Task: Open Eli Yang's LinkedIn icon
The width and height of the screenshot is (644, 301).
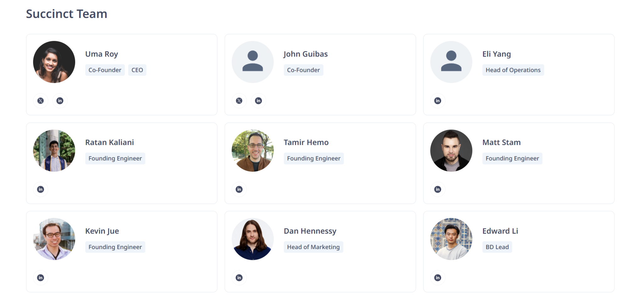Action: [438, 101]
